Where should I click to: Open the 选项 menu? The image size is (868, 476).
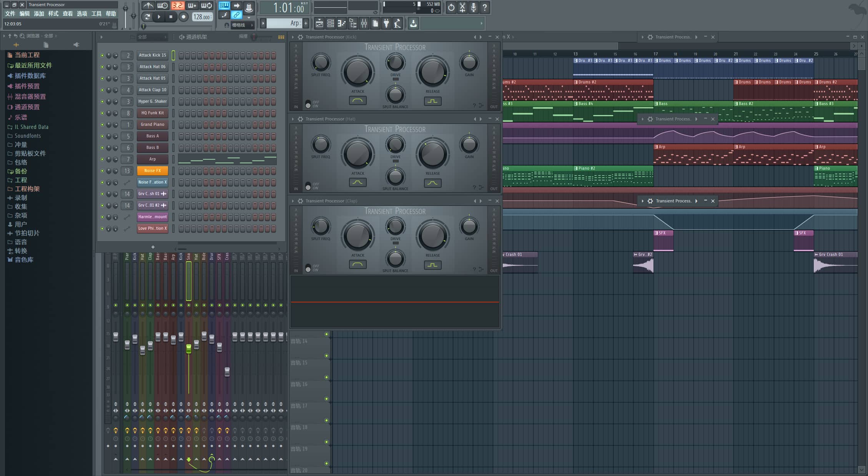click(x=82, y=14)
